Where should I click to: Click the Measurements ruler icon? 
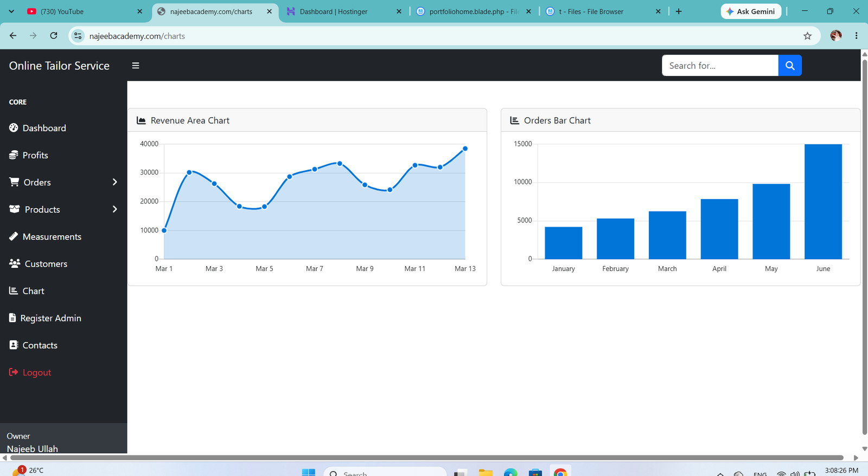pos(14,236)
